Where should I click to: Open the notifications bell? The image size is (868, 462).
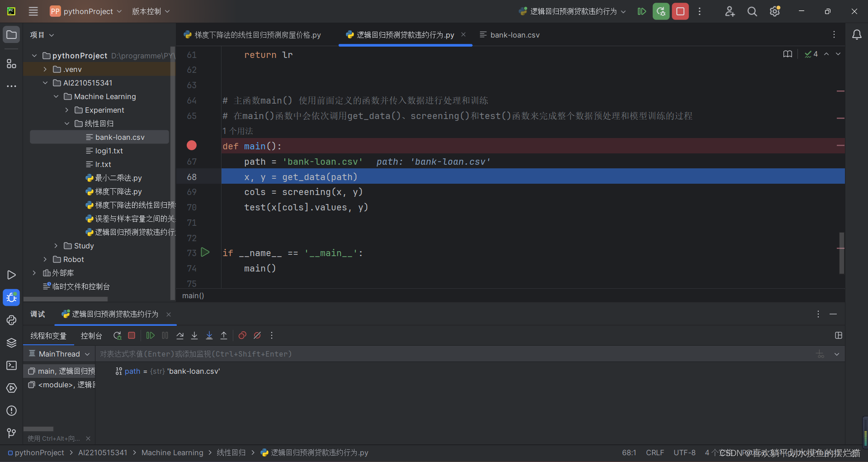pos(857,35)
